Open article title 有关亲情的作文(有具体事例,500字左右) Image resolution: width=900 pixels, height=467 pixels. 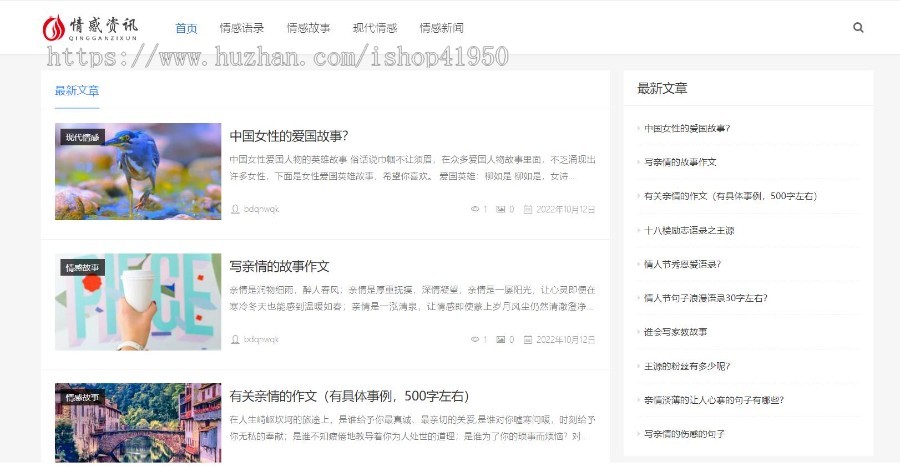pyautogui.click(x=349, y=396)
